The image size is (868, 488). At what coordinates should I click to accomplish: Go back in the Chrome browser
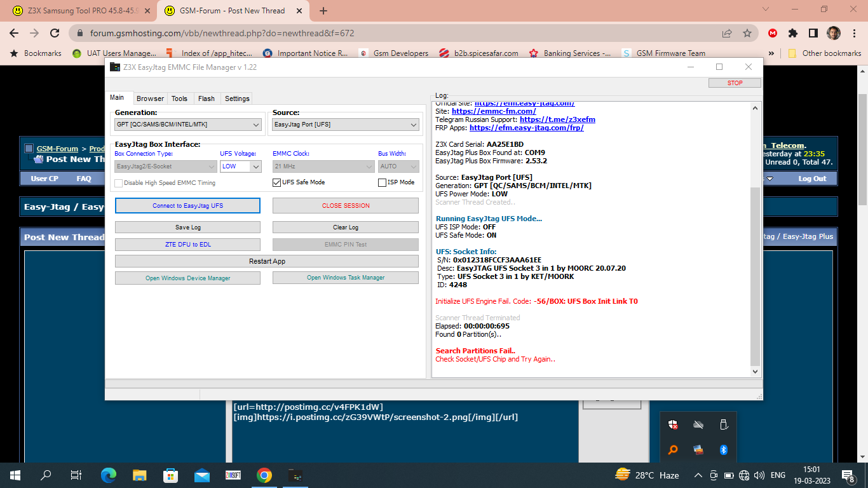(x=13, y=33)
